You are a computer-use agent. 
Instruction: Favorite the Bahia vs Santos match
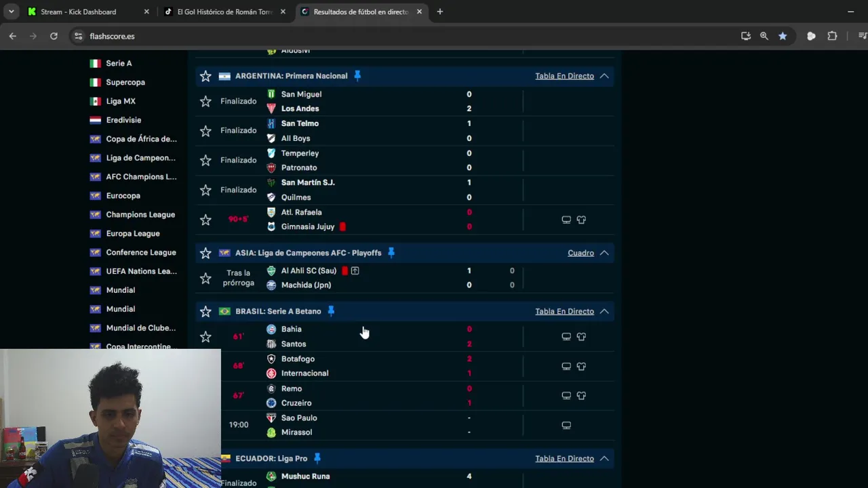pyautogui.click(x=205, y=337)
